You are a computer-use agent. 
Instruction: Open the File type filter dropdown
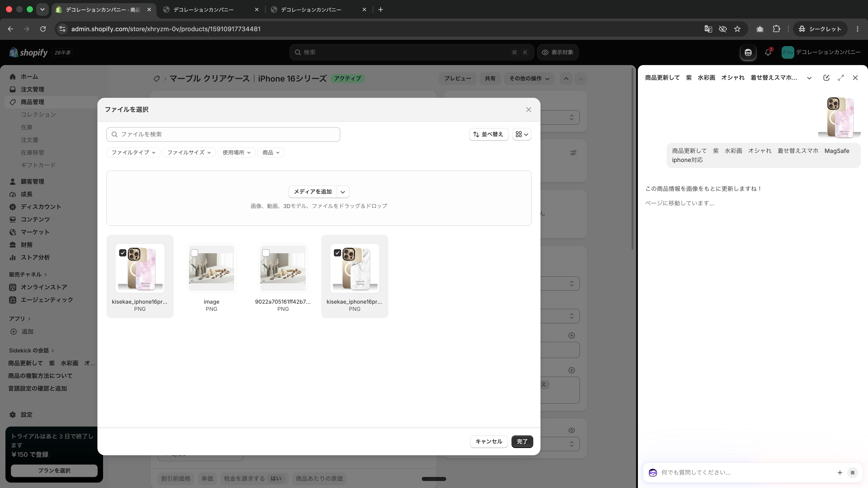pyautogui.click(x=133, y=152)
